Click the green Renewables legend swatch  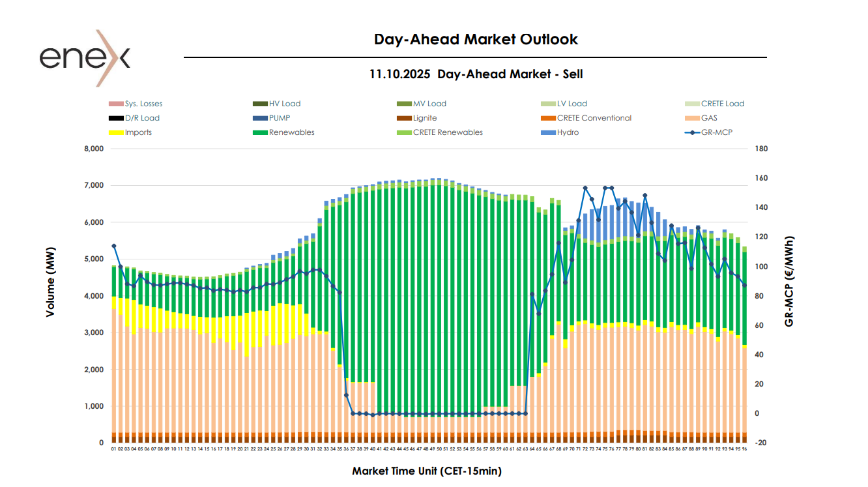pyautogui.click(x=260, y=132)
